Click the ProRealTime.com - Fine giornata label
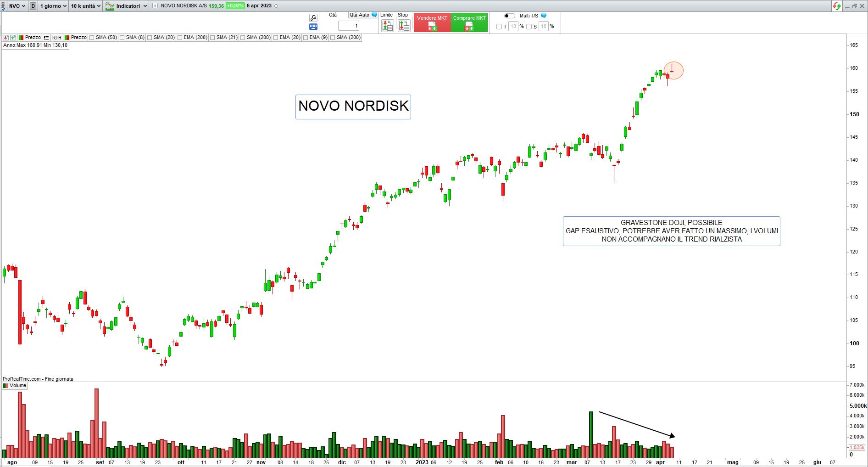 pyautogui.click(x=38, y=379)
